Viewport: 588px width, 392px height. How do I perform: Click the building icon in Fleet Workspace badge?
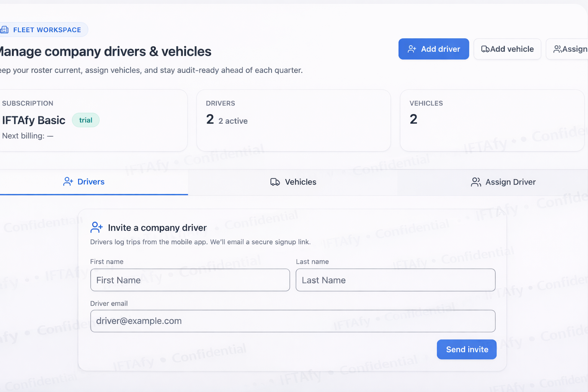5,29
